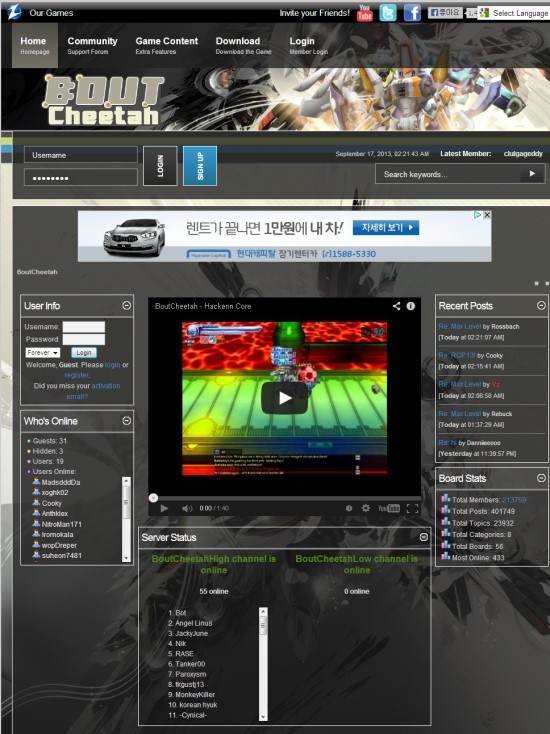Open the YouTube icon in top bar
Screen dimensions: 550x734
(364, 13)
